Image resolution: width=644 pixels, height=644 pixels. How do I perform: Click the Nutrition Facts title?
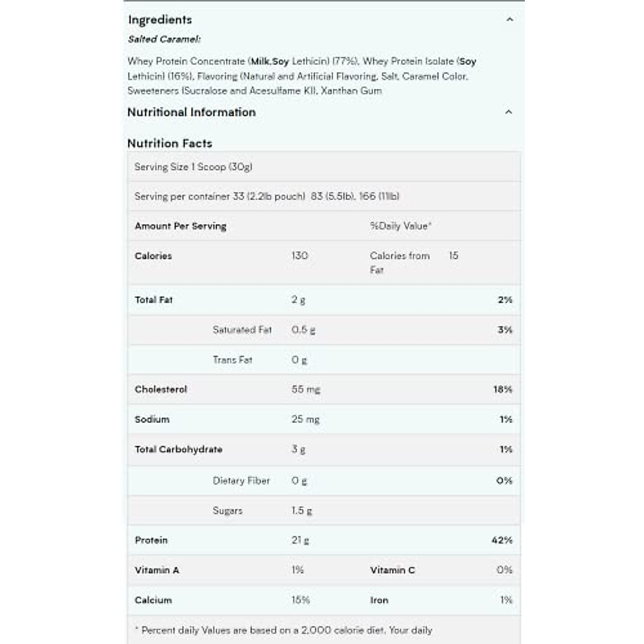pyautogui.click(x=170, y=143)
